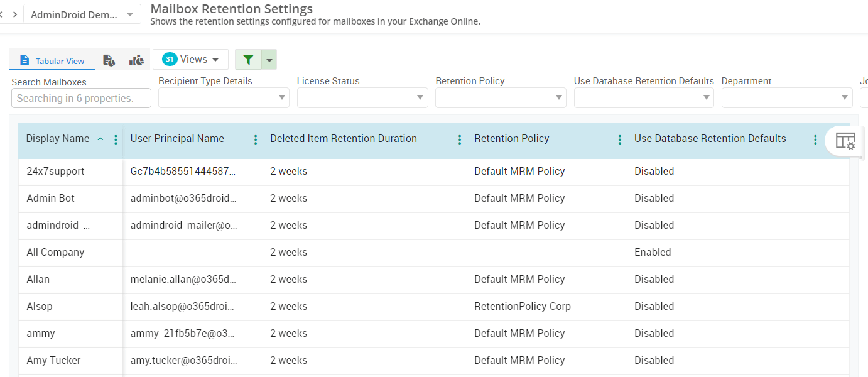Open Retention Policy column three-dot menu
Screen dimensions: 868x377
pos(620,139)
